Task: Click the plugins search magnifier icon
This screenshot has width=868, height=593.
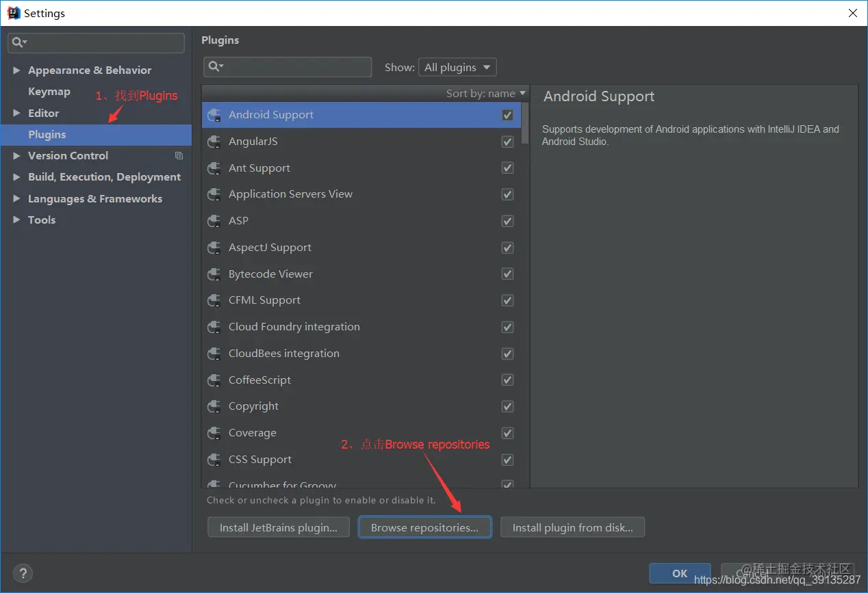Action: 215,66
